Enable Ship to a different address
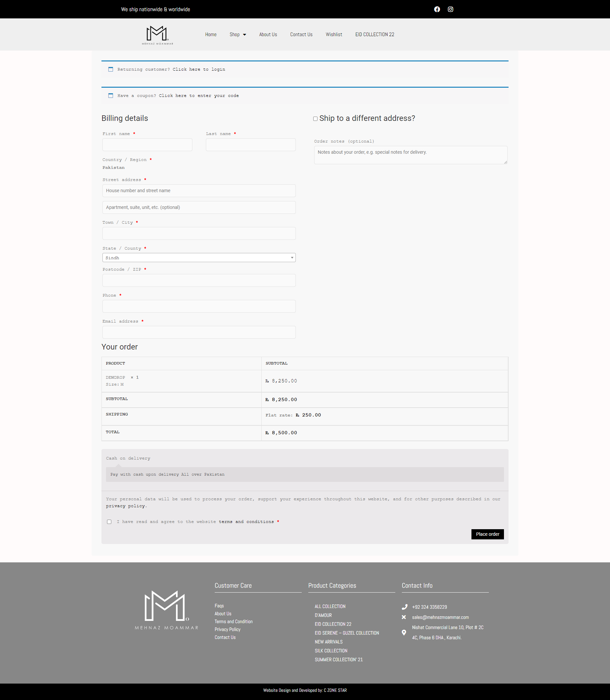Viewport: 610px width, 700px height. 315,119
